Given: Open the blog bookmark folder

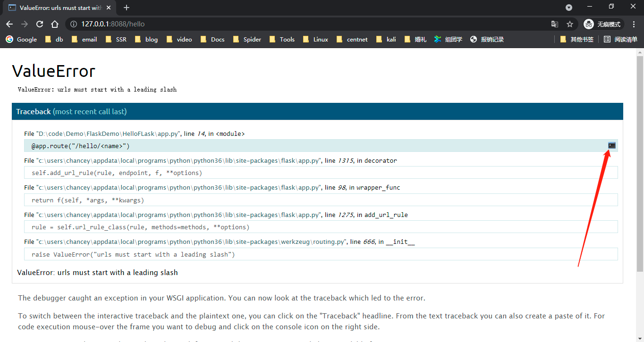Looking at the screenshot, I should tap(146, 39).
